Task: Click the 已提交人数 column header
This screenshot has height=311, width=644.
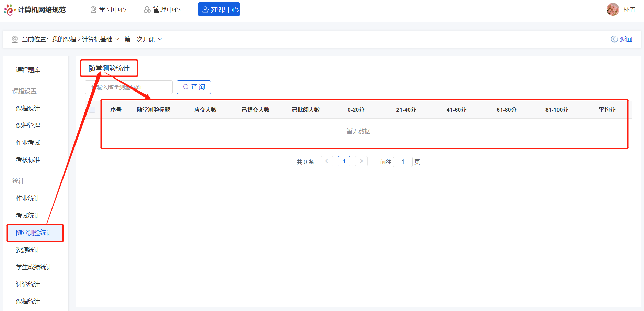Action: coord(255,110)
